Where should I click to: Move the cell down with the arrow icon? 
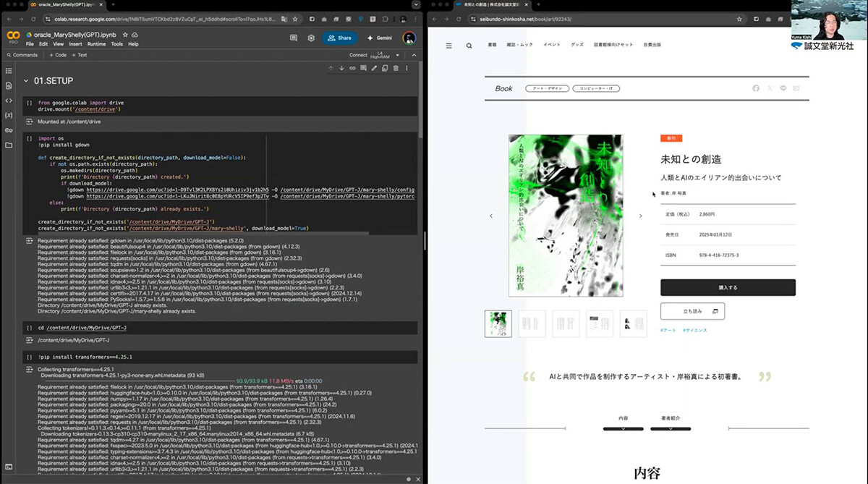341,68
